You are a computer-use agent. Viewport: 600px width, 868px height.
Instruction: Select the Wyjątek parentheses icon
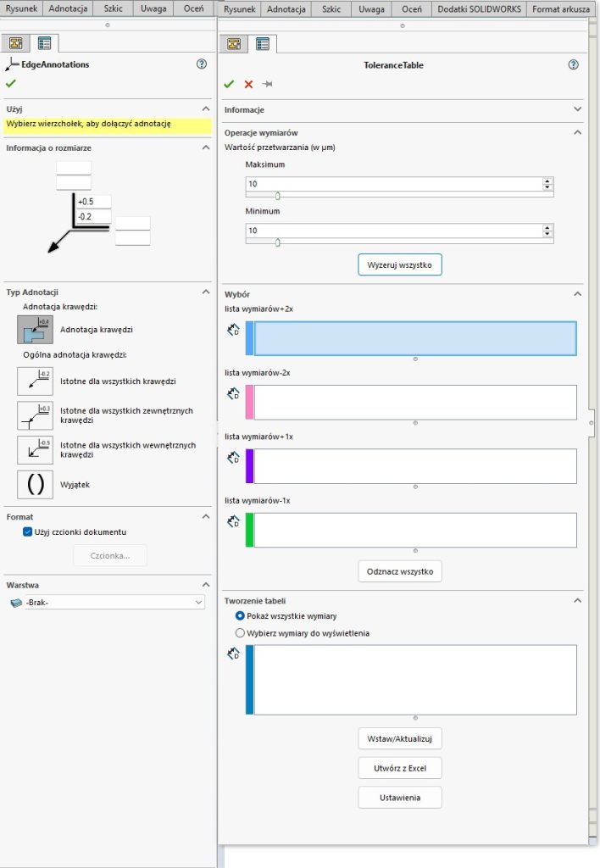(x=35, y=485)
